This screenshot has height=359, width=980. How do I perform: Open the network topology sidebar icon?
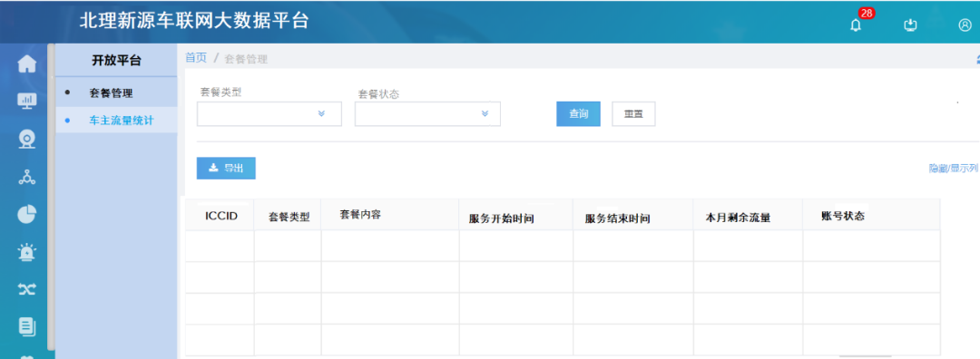[27, 178]
